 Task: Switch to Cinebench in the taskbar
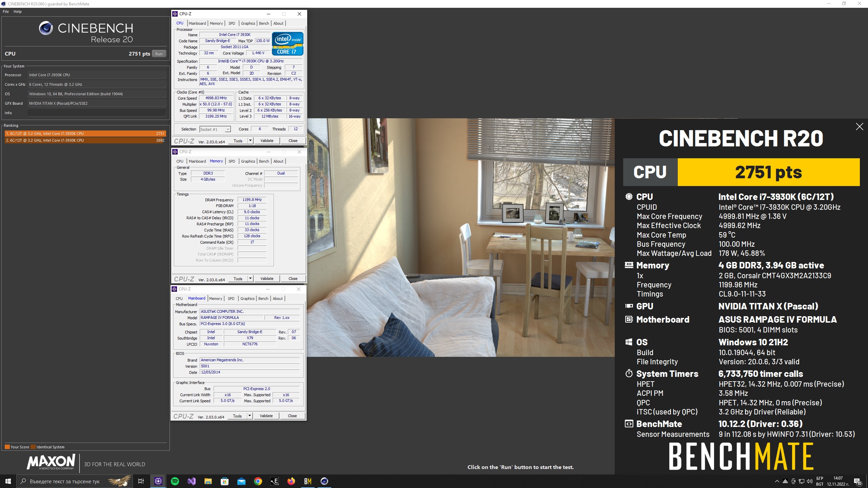click(x=324, y=481)
